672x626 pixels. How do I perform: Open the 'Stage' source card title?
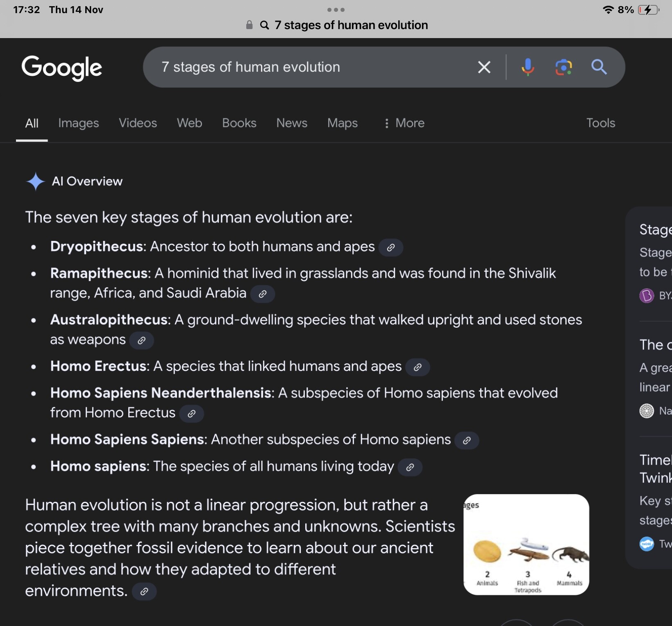click(656, 229)
